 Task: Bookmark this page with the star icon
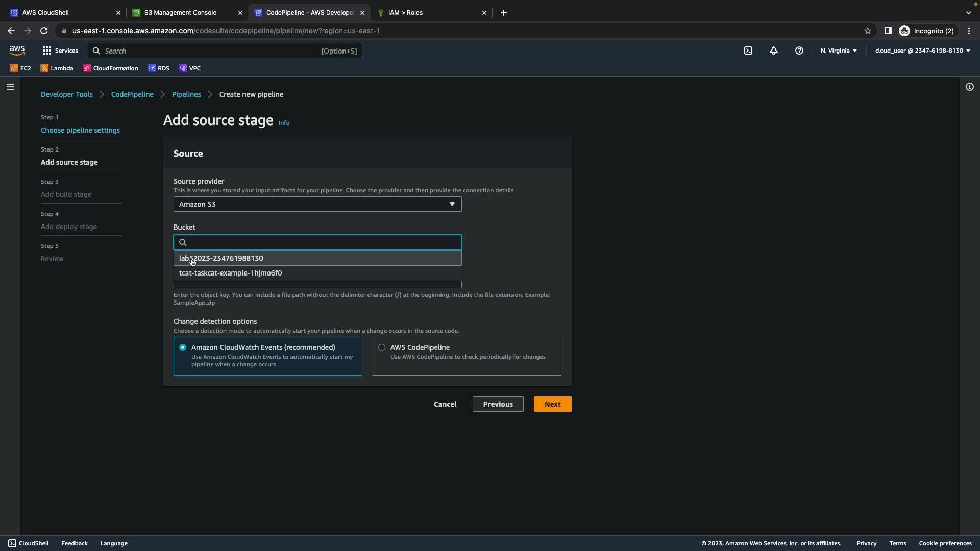(867, 31)
